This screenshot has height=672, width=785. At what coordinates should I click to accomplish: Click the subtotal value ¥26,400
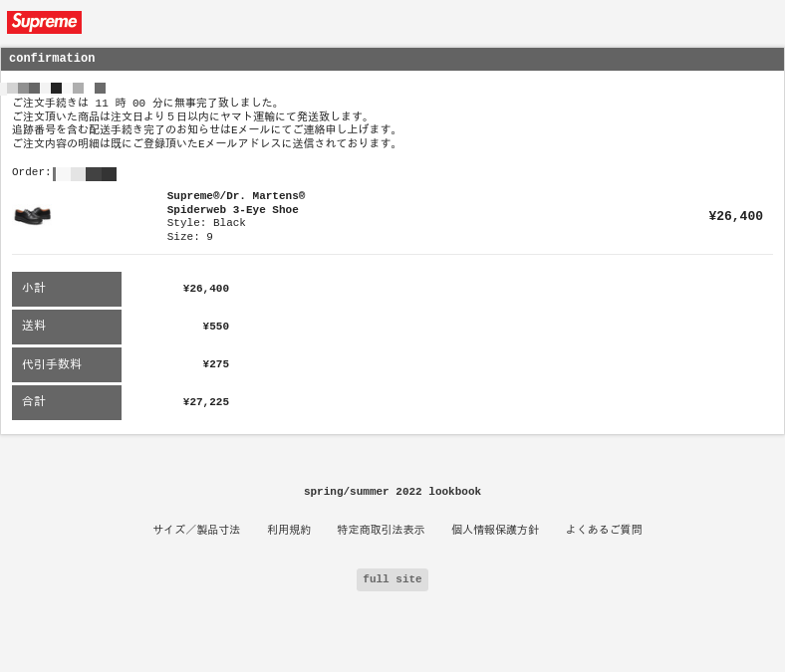pos(206,289)
